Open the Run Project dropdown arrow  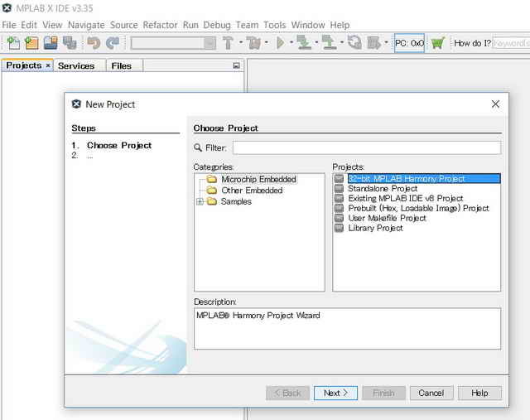[x=291, y=42]
